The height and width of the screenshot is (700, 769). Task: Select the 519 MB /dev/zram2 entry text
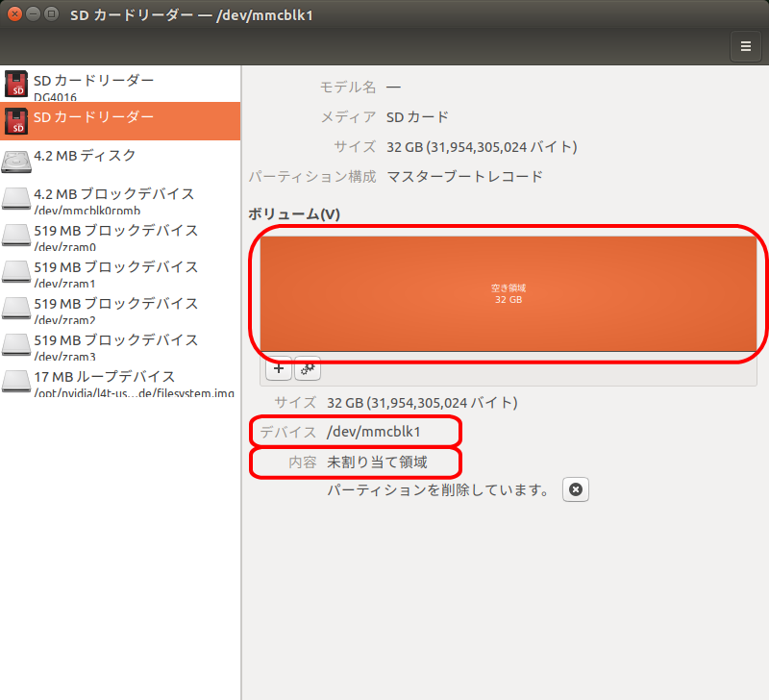pyautogui.click(x=115, y=304)
